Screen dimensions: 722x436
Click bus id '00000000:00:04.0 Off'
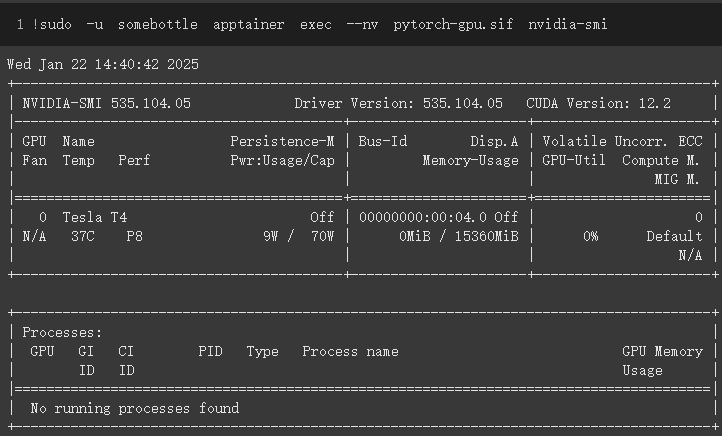[x=438, y=217]
